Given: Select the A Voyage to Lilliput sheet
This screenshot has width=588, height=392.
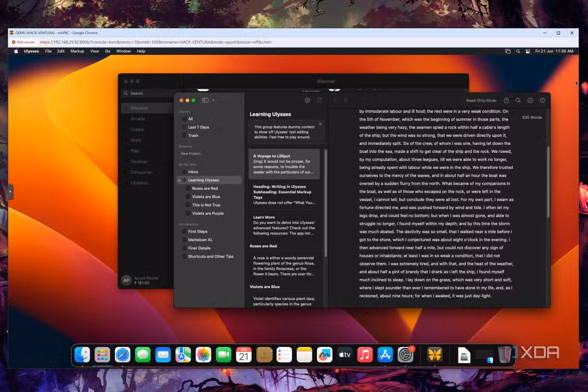Looking at the screenshot, I should tap(284, 164).
